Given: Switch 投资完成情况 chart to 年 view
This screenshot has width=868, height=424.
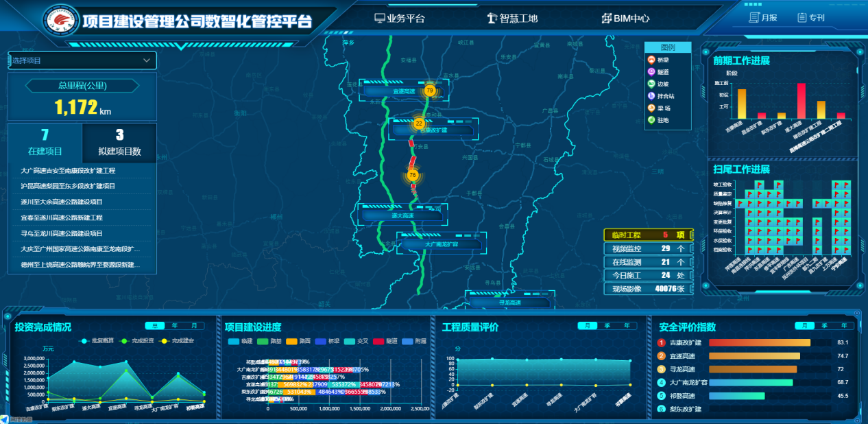Looking at the screenshot, I should (x=175, y=326).
